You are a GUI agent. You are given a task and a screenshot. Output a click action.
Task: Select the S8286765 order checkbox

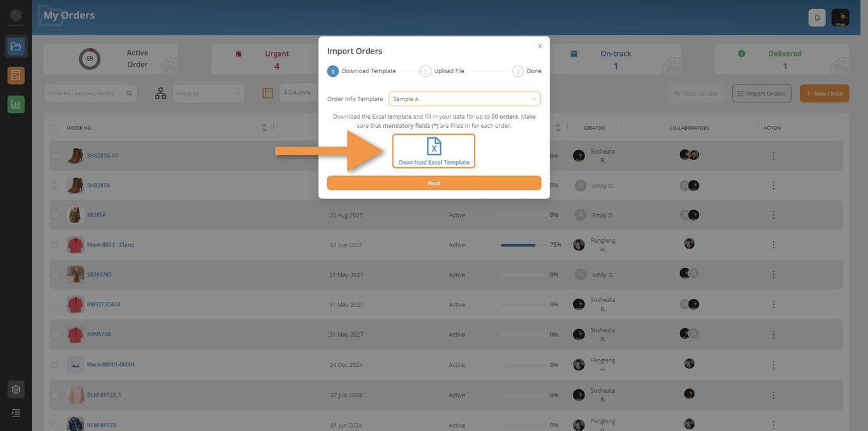pyautogui.click(x=55, y=275)
